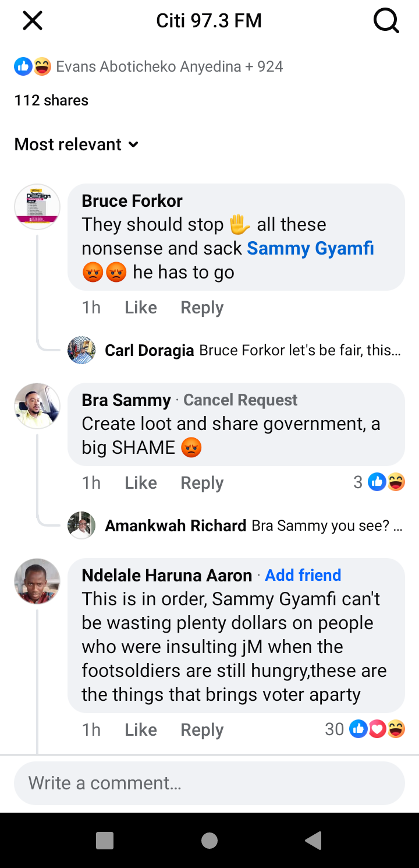
Task: Like Bra Sammy's comment
Action: point(141,483)
